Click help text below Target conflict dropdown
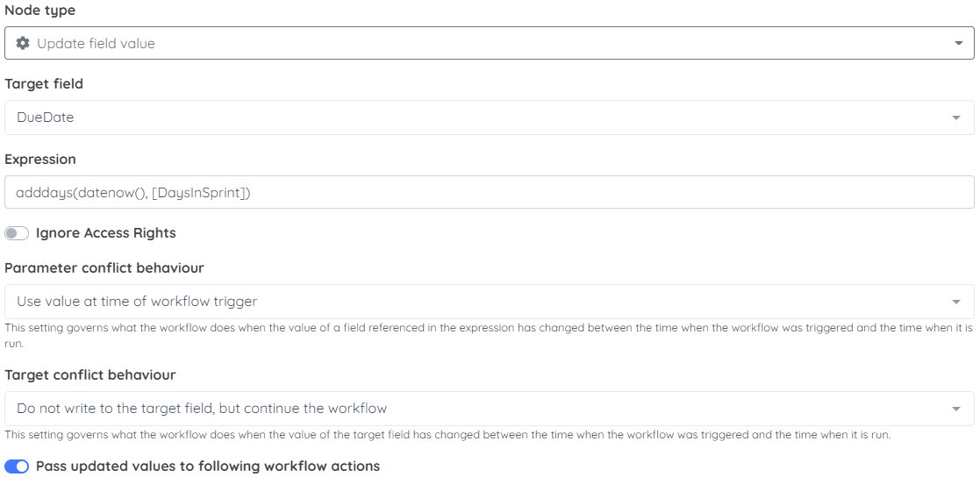The height and width of the screenshot is (477, 980). click(447, 435)
